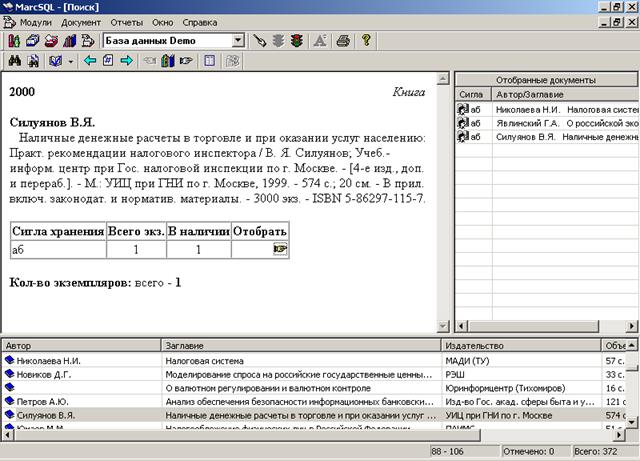This screenshot has height=461, width=640.
Task: Go to previous record with left arrow
Action: point(90,61)
